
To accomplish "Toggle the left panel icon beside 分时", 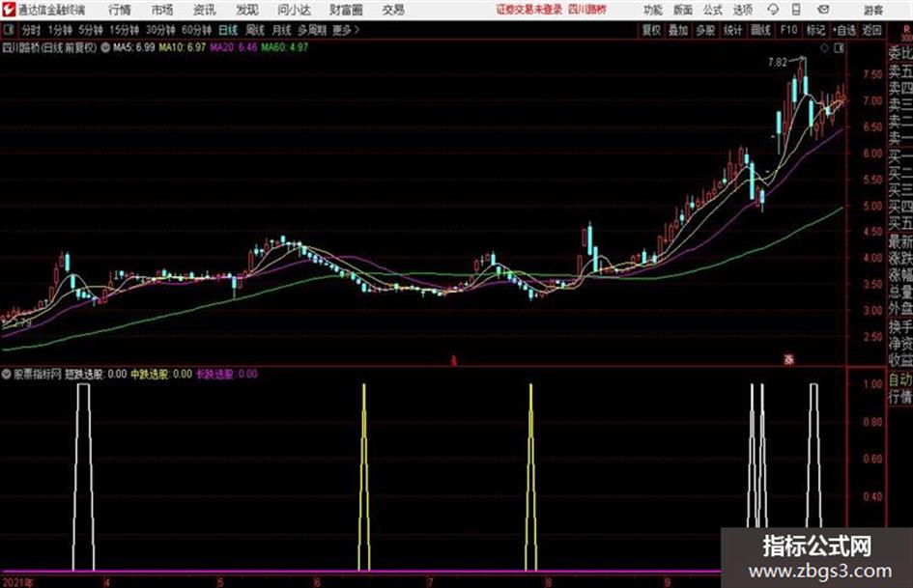I will point(9,30).
